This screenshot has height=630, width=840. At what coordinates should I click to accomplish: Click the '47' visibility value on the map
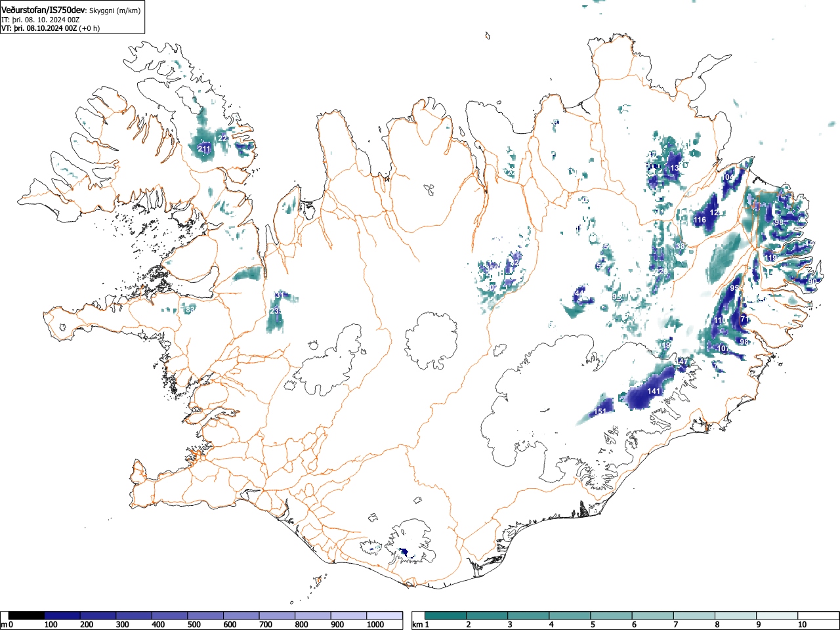coord(682,362)
